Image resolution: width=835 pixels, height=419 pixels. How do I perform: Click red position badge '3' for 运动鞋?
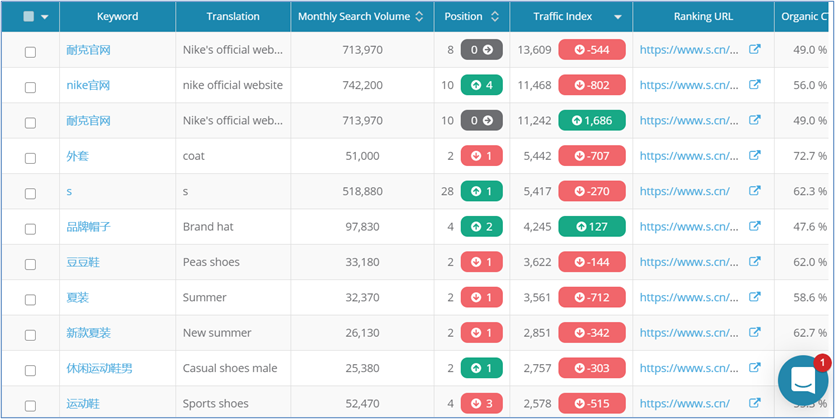[481, 404]
